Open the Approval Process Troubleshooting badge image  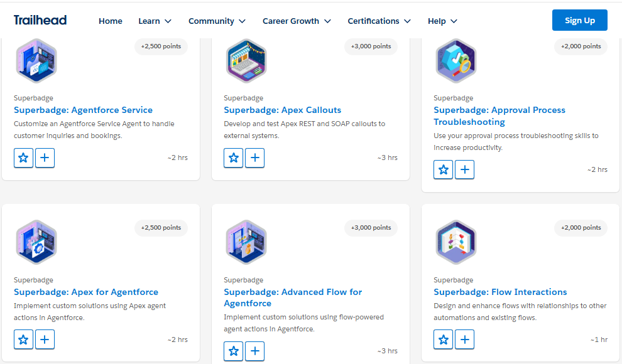[456, 61]
